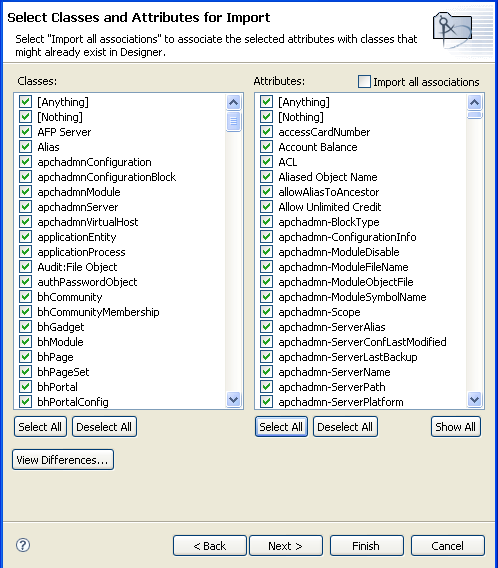The height and width of the screenshot is (568, 498).
Task: Toggle the Allow Unlimited Credit checkbox
Action: pos(267,206)
